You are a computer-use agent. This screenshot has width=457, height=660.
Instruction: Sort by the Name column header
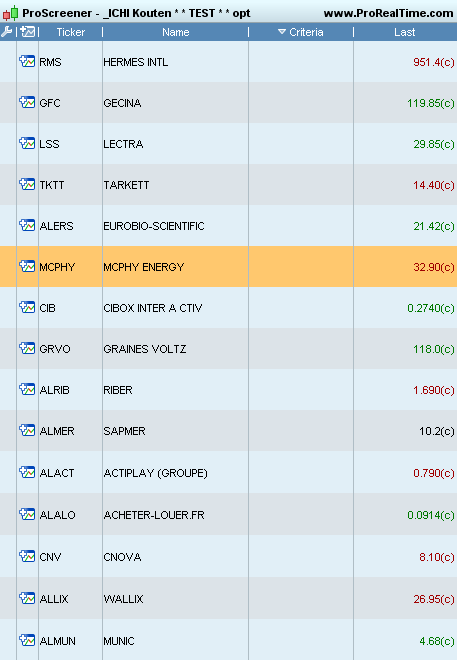pyautogui.click(x=175, y=32)
